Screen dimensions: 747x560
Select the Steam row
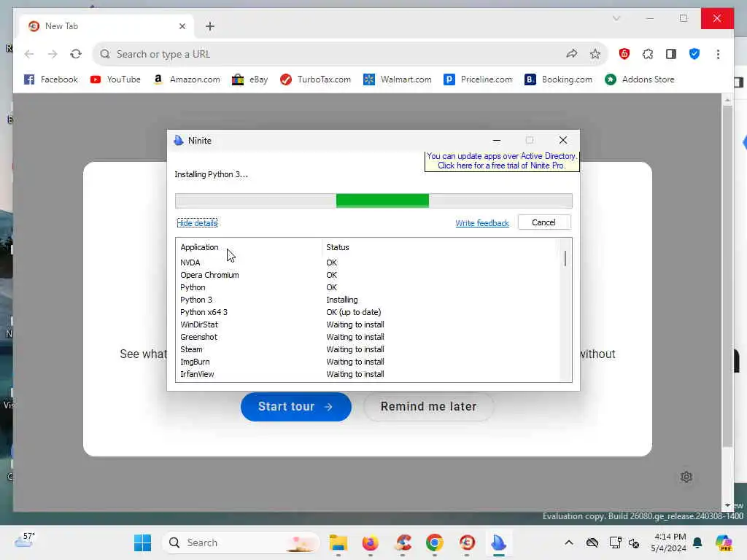coord(367,349)
